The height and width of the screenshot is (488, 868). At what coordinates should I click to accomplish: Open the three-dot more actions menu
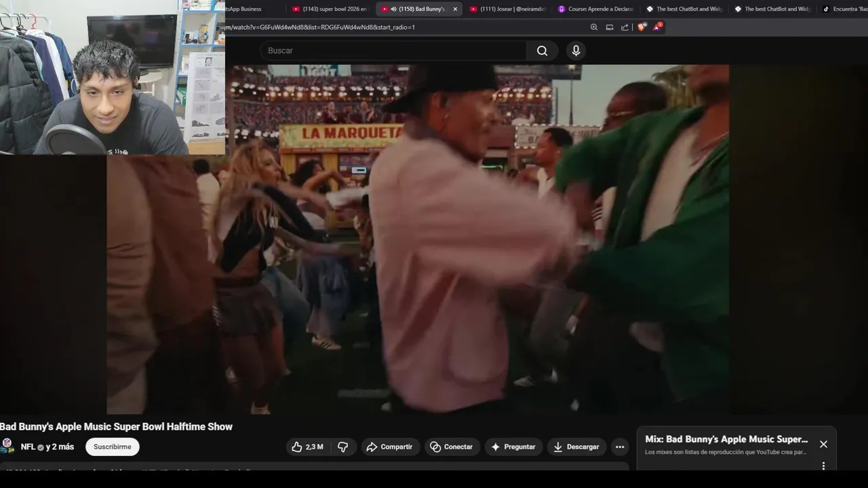point(620,447)
